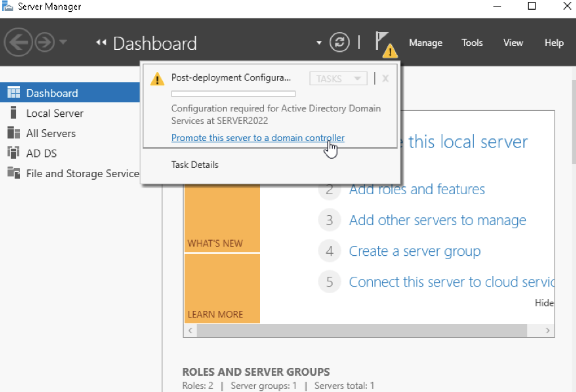Click Create a server group link
This screenshot has width=576, height=392.
pos(414,251)
